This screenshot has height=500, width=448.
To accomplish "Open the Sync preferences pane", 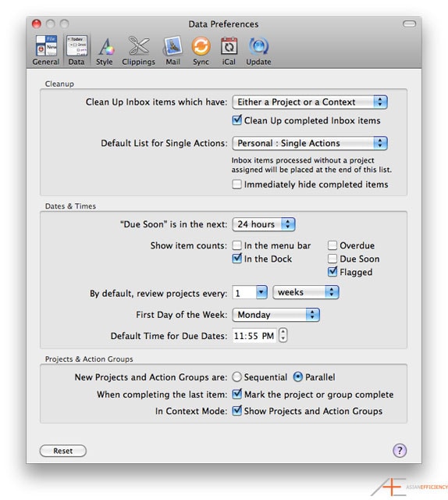I will (201, 50).
